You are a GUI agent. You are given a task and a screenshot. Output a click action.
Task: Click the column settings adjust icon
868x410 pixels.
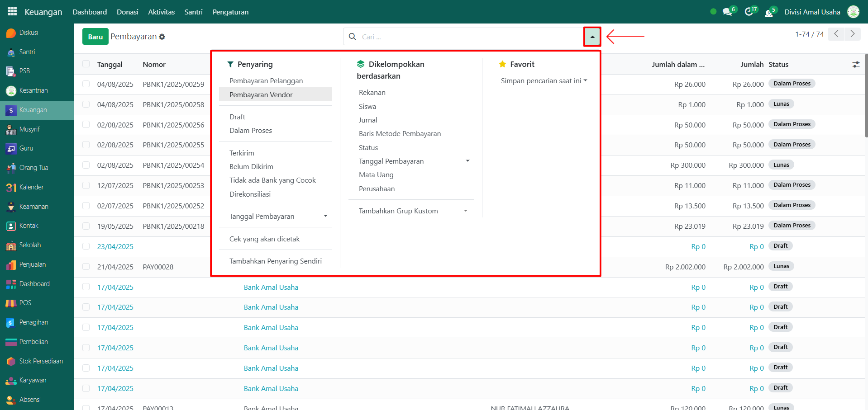click(855, 65)
